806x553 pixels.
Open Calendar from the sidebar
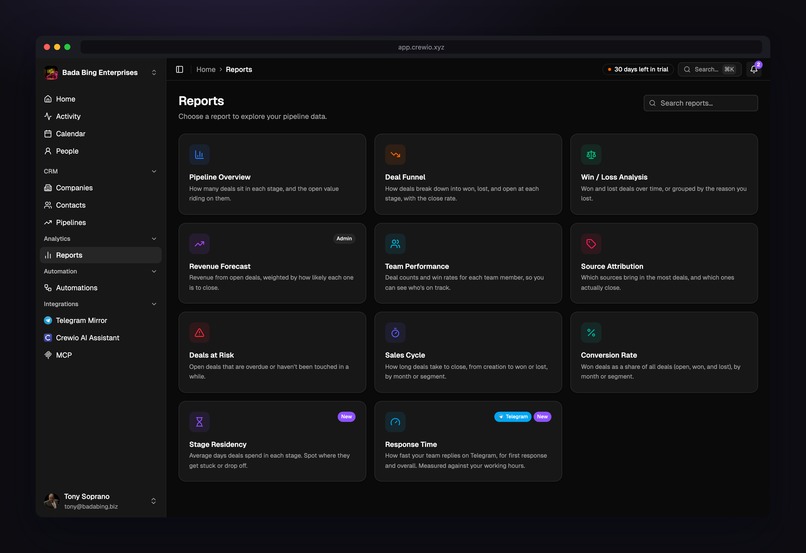pos(101,134)
